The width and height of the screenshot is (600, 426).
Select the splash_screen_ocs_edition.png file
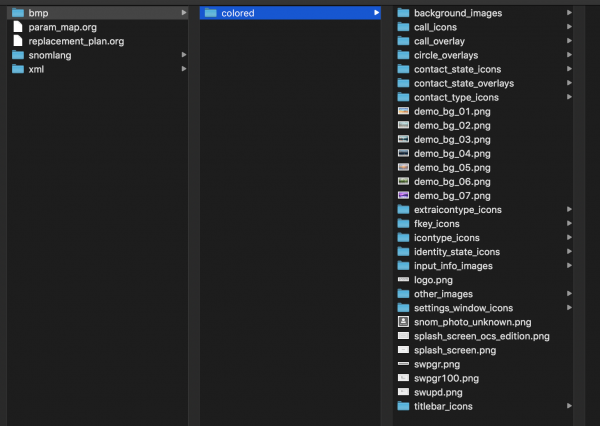pyautogui.click(x=480, y=336)
